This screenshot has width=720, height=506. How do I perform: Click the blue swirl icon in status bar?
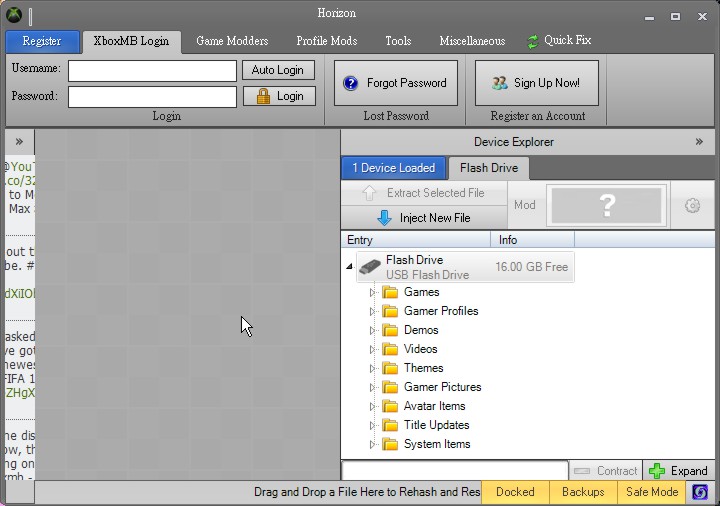click(700, 492)
